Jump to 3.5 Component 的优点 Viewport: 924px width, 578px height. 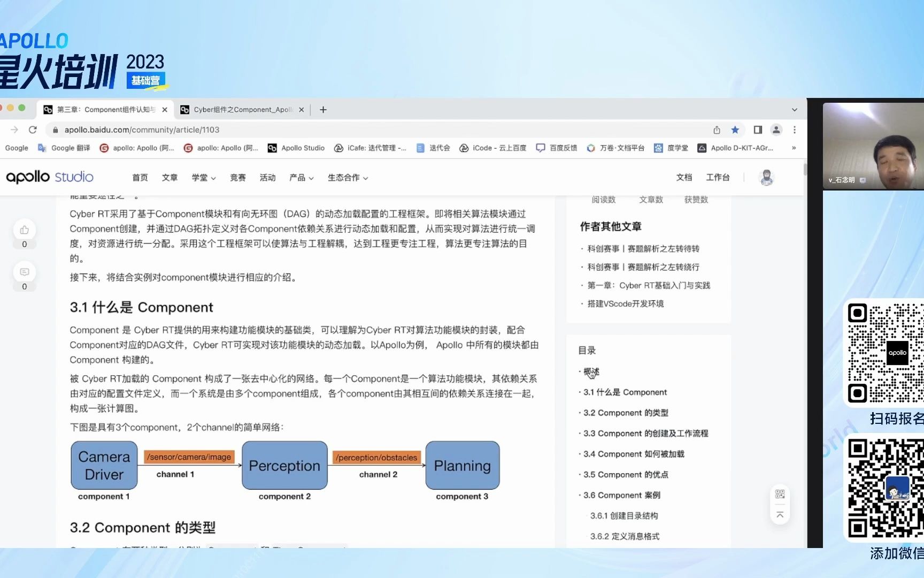(x=626, y=475)
